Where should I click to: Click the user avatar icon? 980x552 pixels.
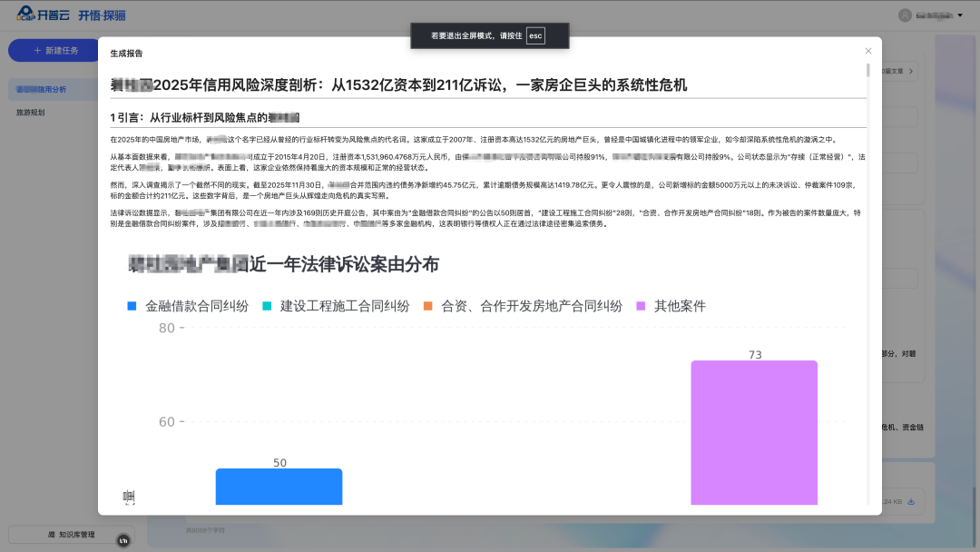[x=905, y=15]
